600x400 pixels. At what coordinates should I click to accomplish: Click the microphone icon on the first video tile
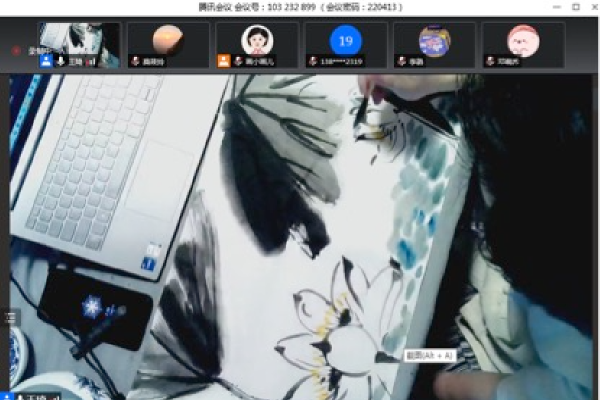[61, 61]
